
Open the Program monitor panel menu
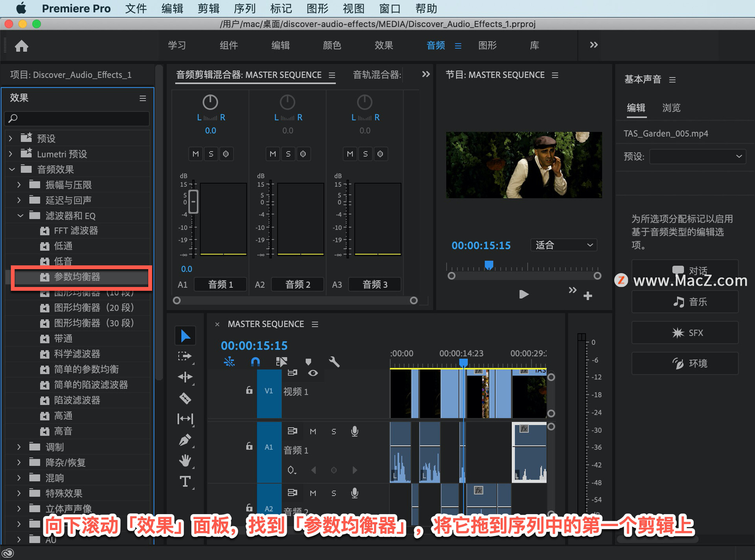[x=555, y=75]
